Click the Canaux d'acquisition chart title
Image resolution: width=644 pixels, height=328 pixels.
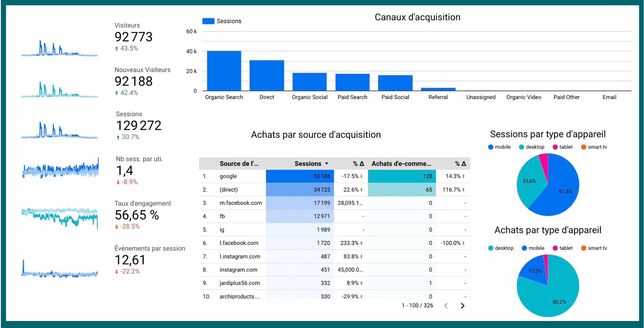coord(417,17)
